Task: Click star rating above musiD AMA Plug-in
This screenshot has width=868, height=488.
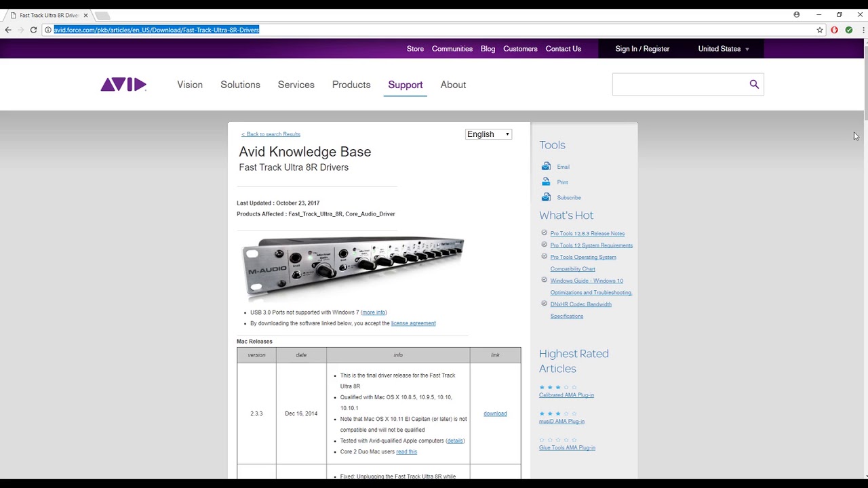Action: click(x=558, y=413)
